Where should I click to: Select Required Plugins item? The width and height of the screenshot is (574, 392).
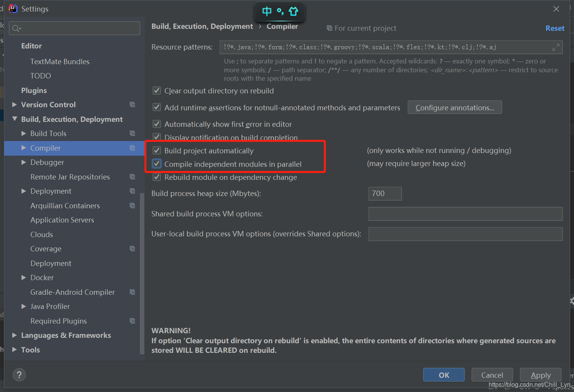click(x=58, y=321)
